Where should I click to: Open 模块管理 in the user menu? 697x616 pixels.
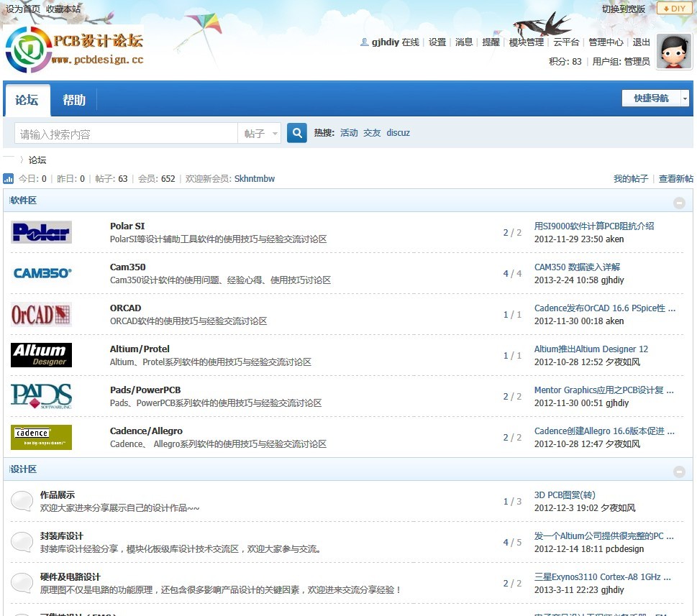pyautogui.click(x=527, y=42)
